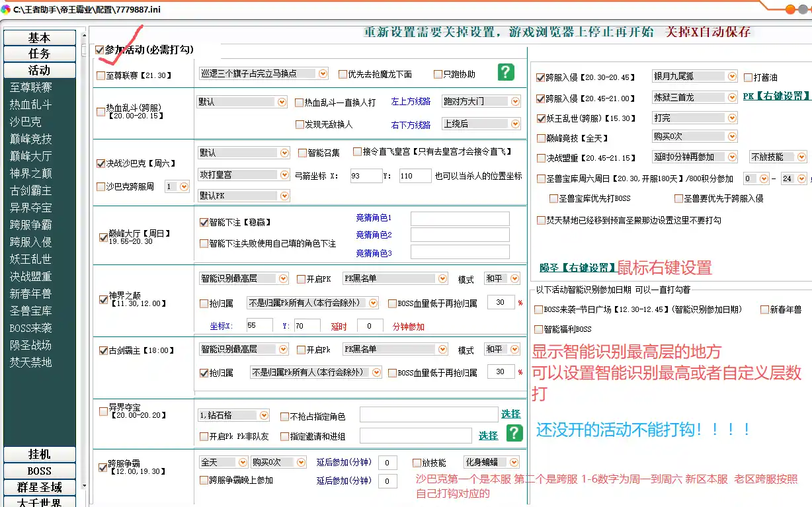Click the green help icon beside 只跑协助
This screenshot has width=812, height=507.
click(x=506, y=72)
